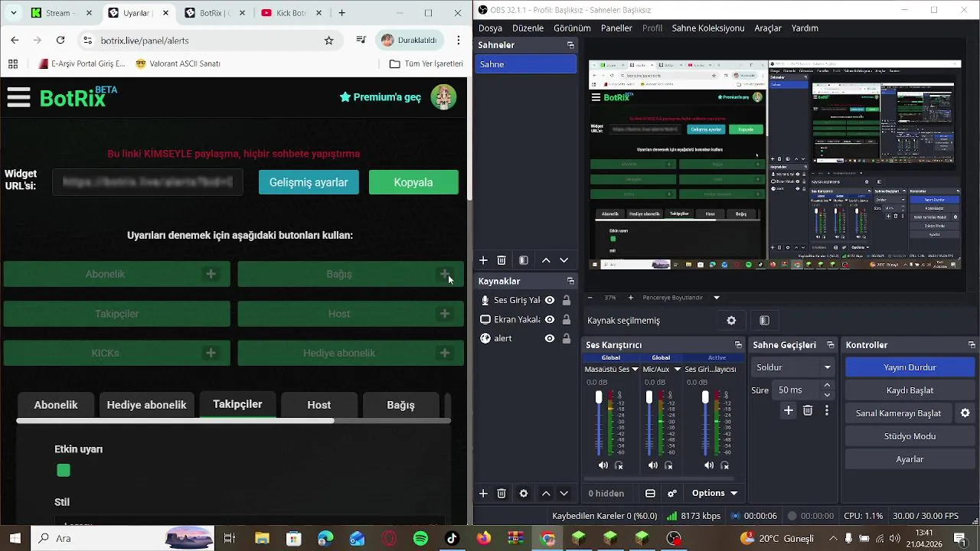Open the BotRix hamburger menu
The image size is (980, 551).
18,97
